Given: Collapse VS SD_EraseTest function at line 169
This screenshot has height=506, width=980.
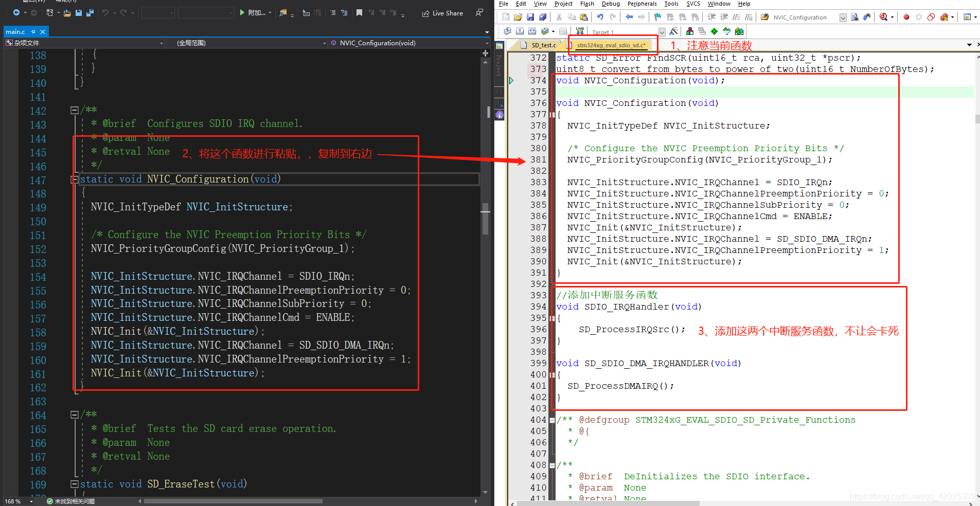Looking at the screenshot, I should pyautogui.click(x=74, y=484).
